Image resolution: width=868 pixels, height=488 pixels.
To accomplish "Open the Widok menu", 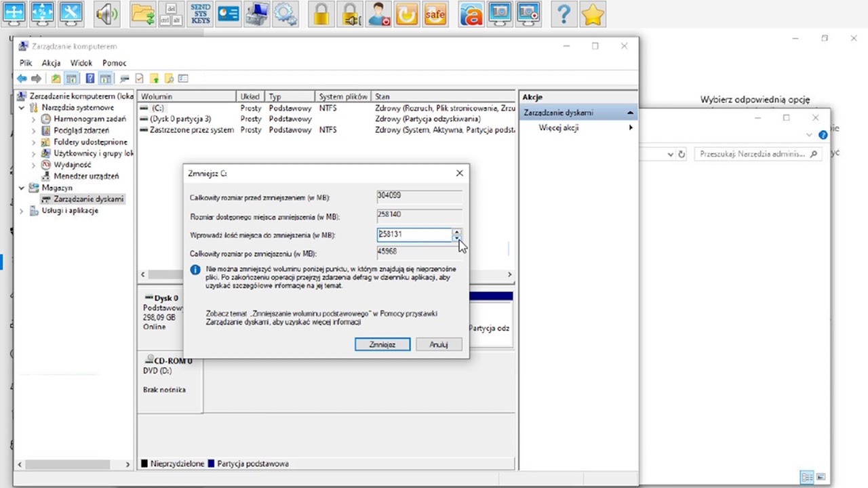I will coord(81,63).
